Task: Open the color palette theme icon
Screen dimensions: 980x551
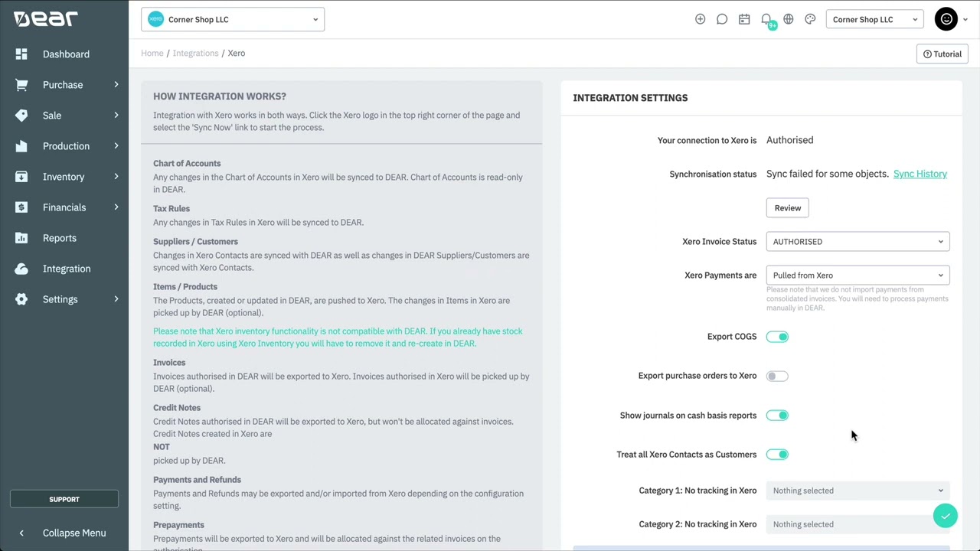Action: 810,19
